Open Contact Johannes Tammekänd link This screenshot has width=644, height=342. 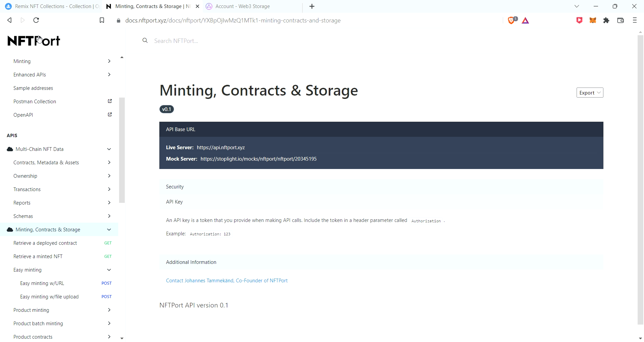click(x=227, y=281)
